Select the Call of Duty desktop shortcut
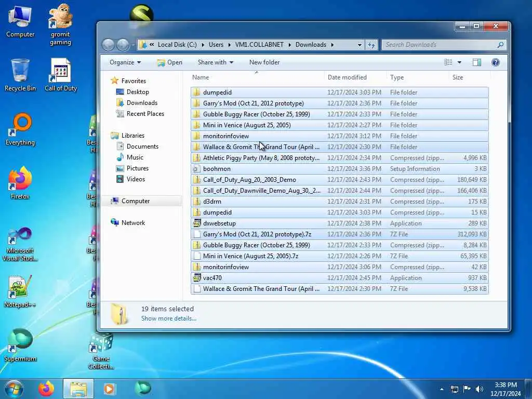The image size is (532, 399). pyautogui.click(x=61, y=75)
